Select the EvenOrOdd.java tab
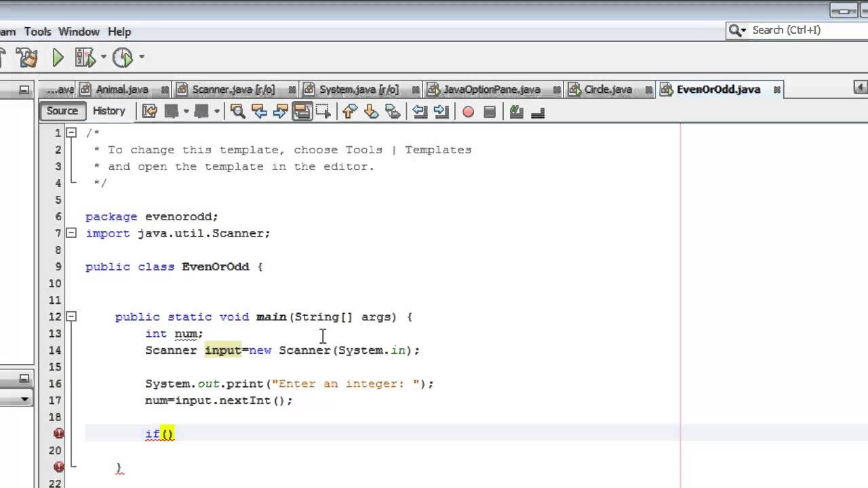868x488 pixels. 718,89
